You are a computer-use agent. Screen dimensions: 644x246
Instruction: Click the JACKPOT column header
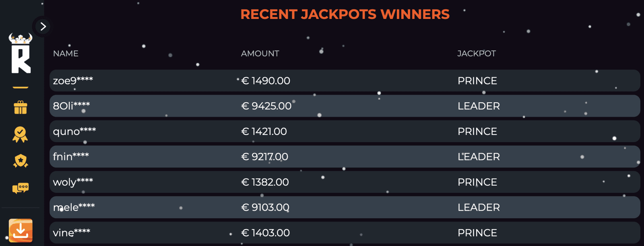tap(477, 53)
